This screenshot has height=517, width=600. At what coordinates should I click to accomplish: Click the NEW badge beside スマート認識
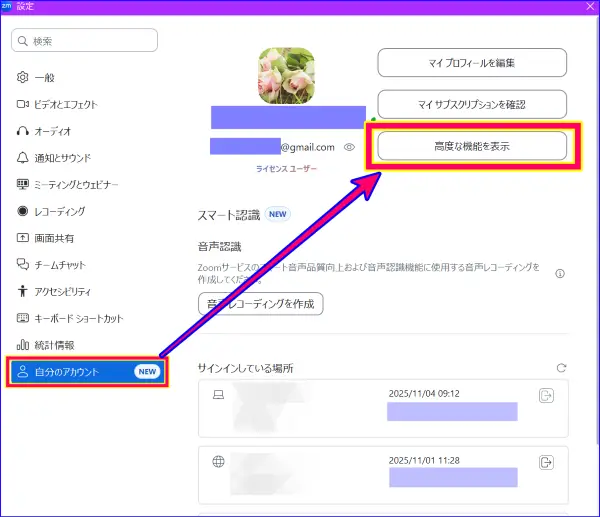click(278, 214)
